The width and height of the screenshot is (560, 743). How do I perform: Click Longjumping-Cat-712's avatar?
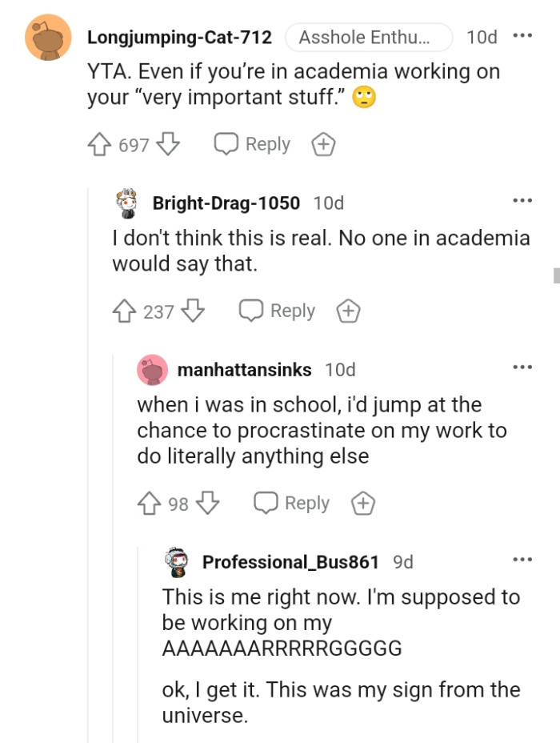coord(46,38)
